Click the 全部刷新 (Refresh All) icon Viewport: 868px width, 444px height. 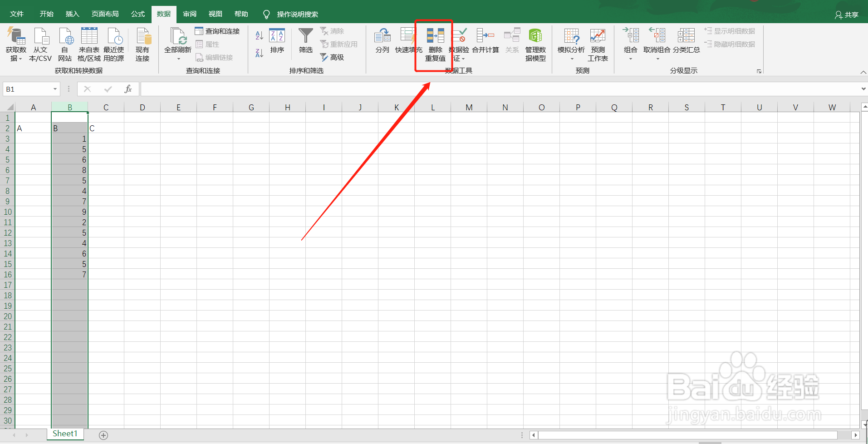[178, 36]
